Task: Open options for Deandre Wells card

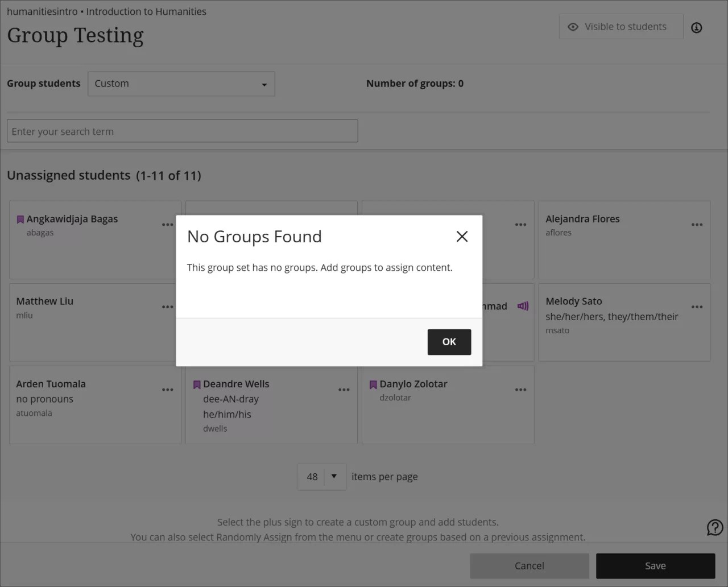Action: [x=344, y=390]
